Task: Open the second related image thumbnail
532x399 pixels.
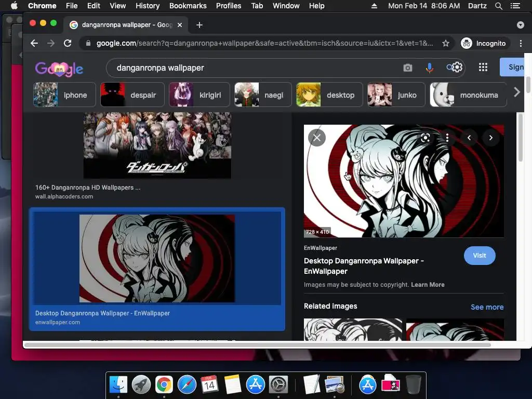Action: pos(455,329)
